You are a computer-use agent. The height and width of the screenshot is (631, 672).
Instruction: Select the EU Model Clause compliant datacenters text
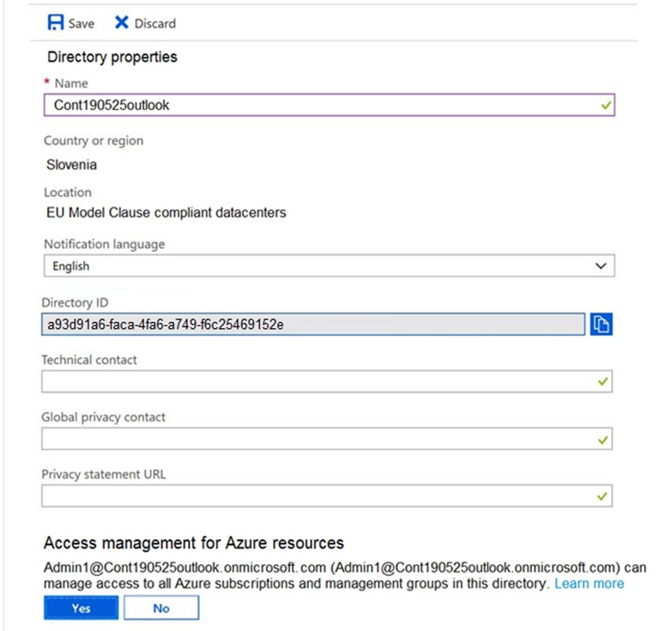(166, 213)
